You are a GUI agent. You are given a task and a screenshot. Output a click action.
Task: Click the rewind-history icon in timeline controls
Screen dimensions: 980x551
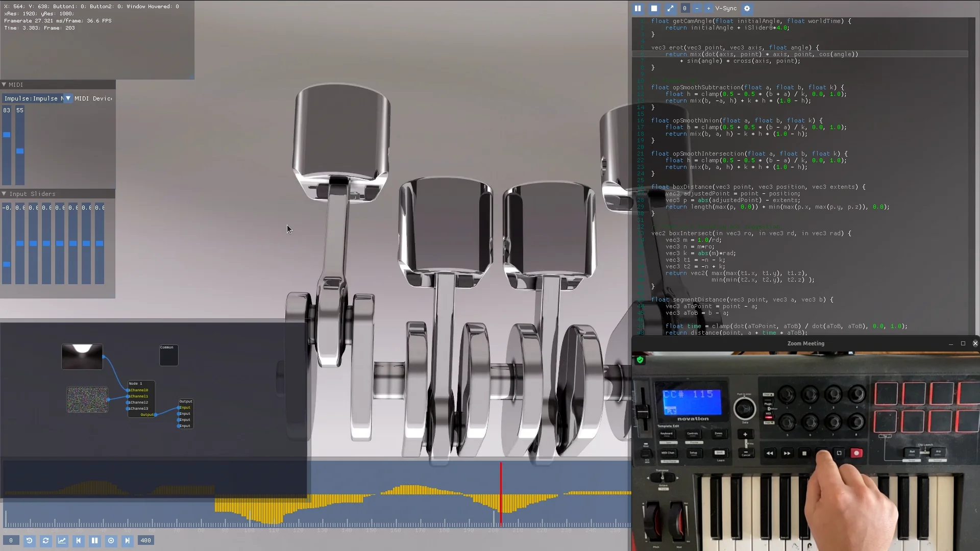29,540
